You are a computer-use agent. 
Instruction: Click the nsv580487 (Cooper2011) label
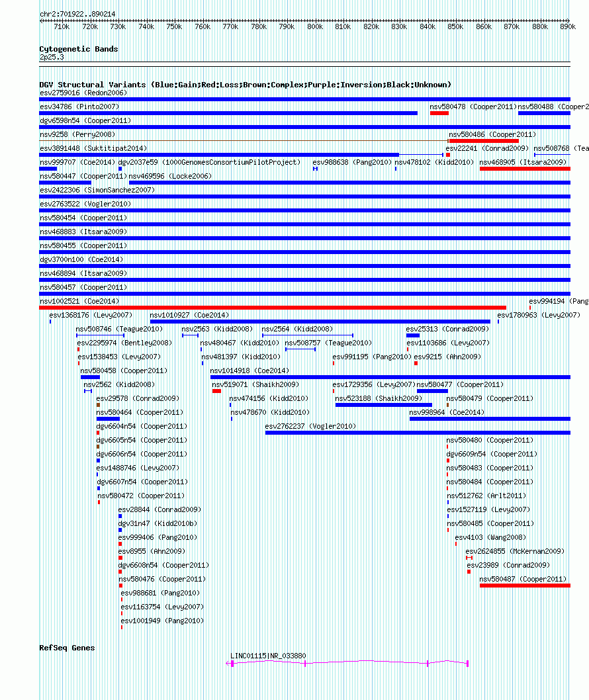523,578
